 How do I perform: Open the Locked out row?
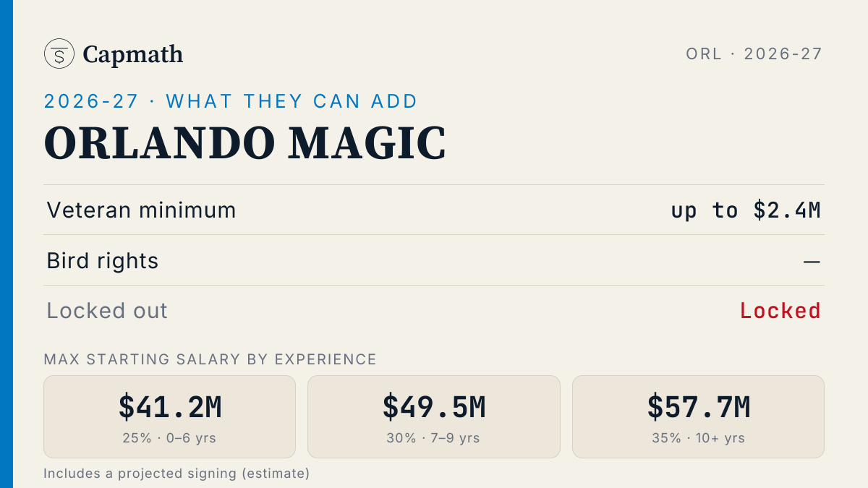(434, 311)
